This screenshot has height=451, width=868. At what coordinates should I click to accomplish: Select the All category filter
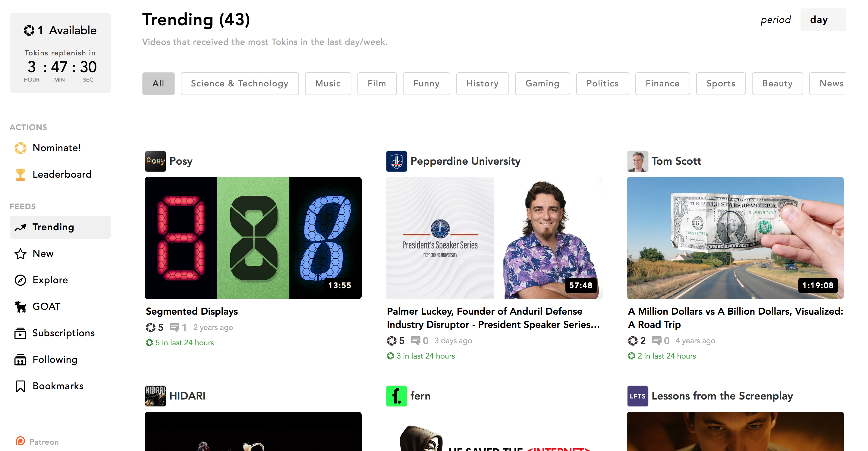pos(158,83)
